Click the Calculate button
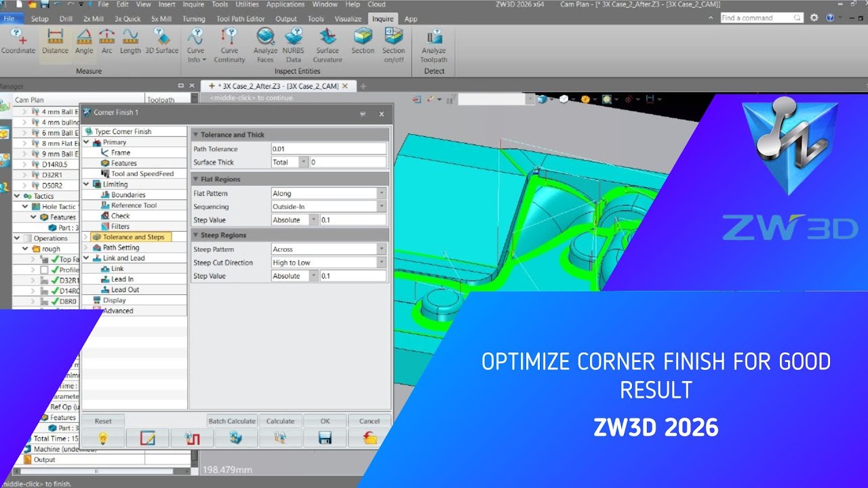 (x=281, y=421)
